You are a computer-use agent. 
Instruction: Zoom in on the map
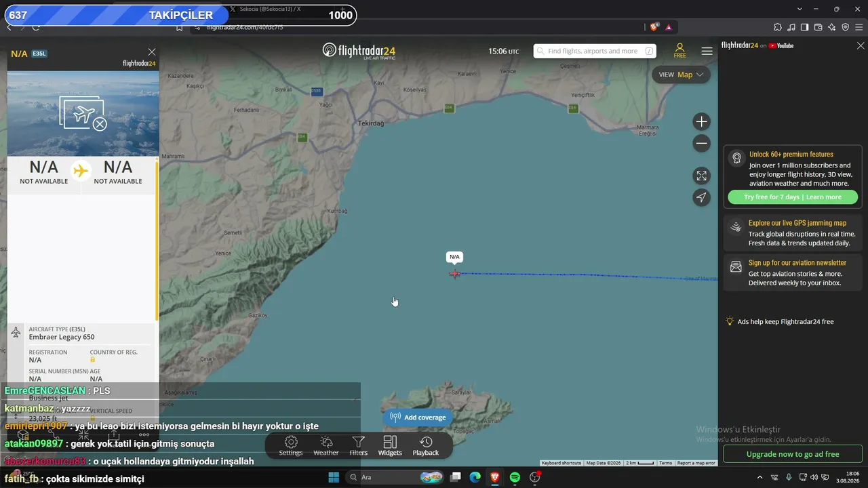(702, 122)
